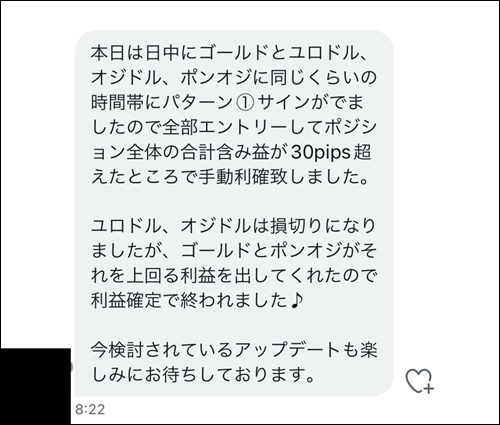Click the phrase 利益確定で終われました
Viewport: 500px width, 425px height.
[189, 301]
